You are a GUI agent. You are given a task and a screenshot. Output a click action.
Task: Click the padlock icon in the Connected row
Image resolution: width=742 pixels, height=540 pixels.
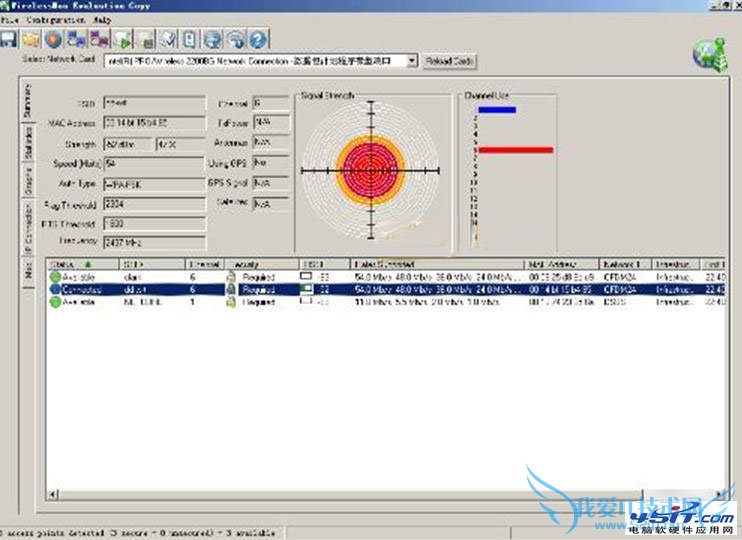[x=231, y=288]
